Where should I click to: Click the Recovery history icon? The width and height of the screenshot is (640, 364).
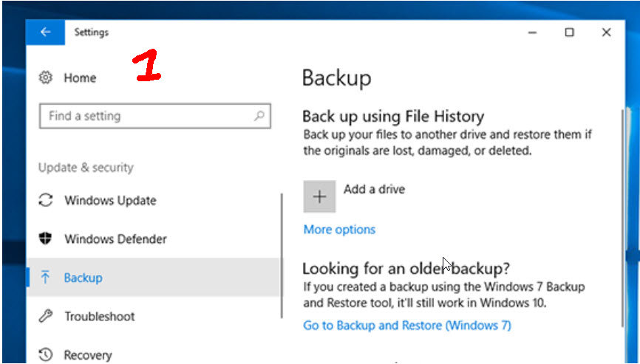pyautogui.click(x=46, y=355)
